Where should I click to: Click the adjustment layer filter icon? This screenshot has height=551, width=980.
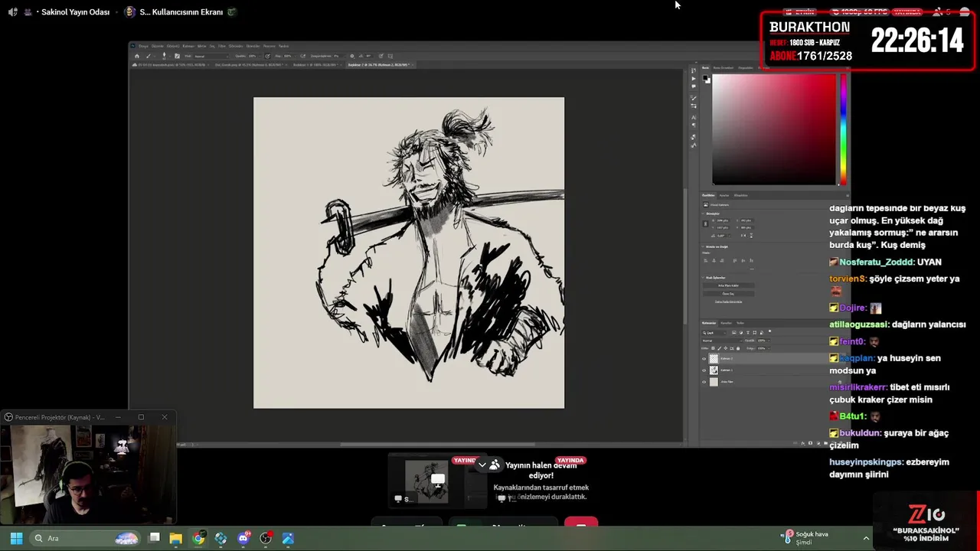tap(741, 333)
